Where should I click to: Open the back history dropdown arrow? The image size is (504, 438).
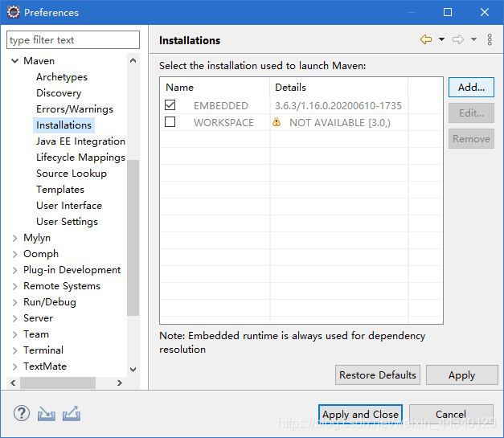[x=441, y=39]
